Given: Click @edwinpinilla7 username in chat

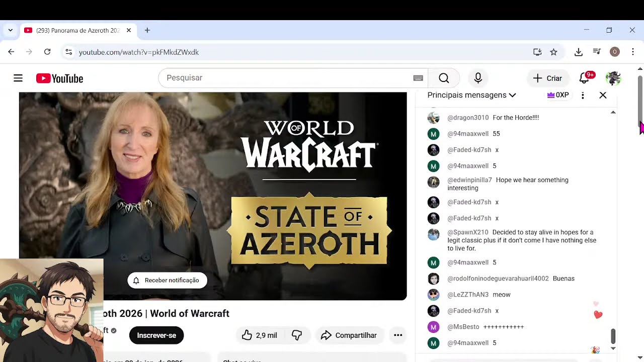Looking at the screenshot, I should coord(469,180).
